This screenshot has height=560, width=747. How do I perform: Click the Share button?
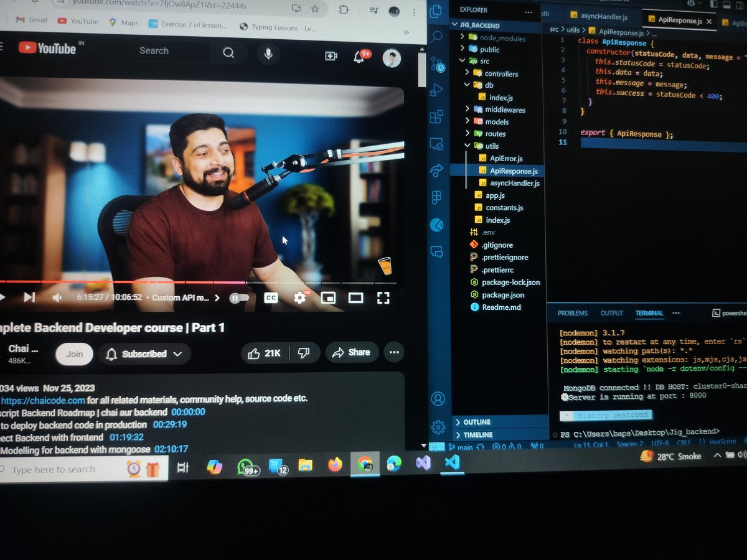coord(351,352)
